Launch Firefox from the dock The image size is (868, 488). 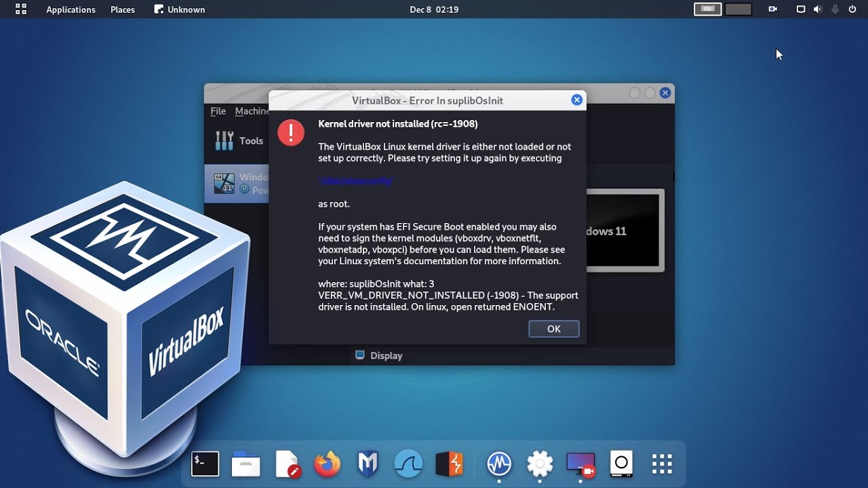click(x=328, y=464)
